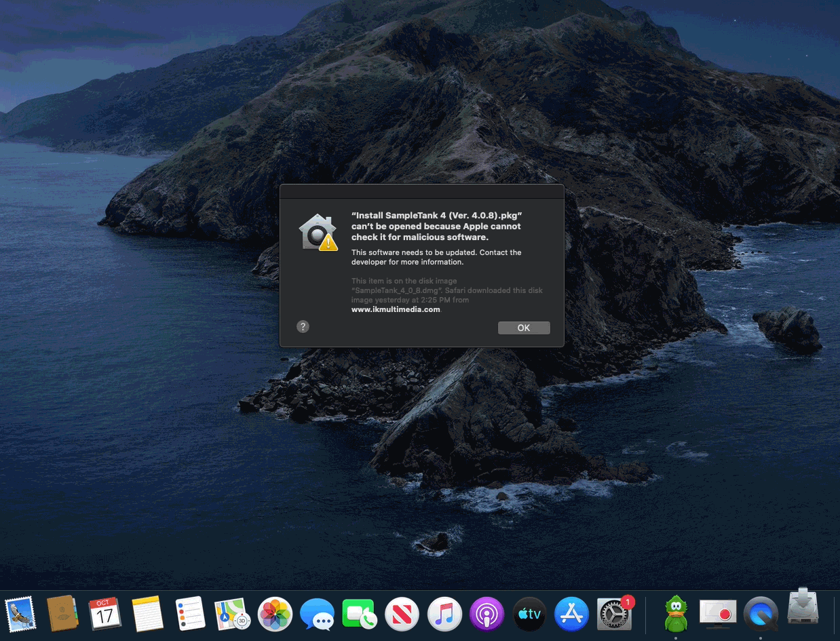Launch Maps from the Dock
This screenshot has height=641, width=840.
pos(232,615)
